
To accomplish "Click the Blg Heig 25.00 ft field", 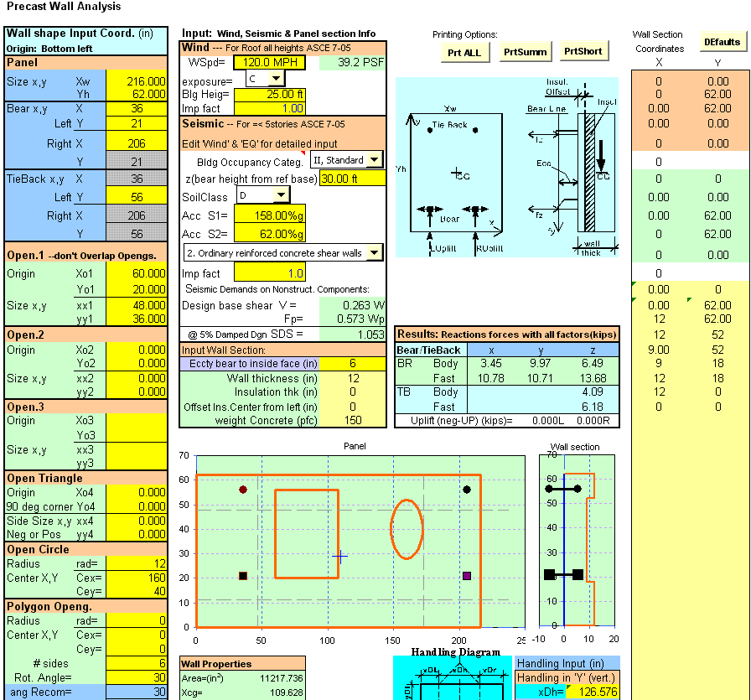I will (269, 94).
